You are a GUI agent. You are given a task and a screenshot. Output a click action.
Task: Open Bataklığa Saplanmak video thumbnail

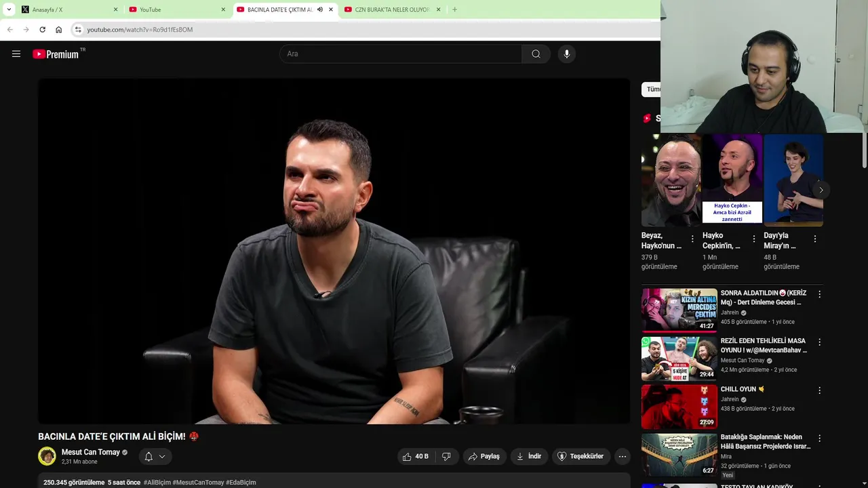(679, 455)
